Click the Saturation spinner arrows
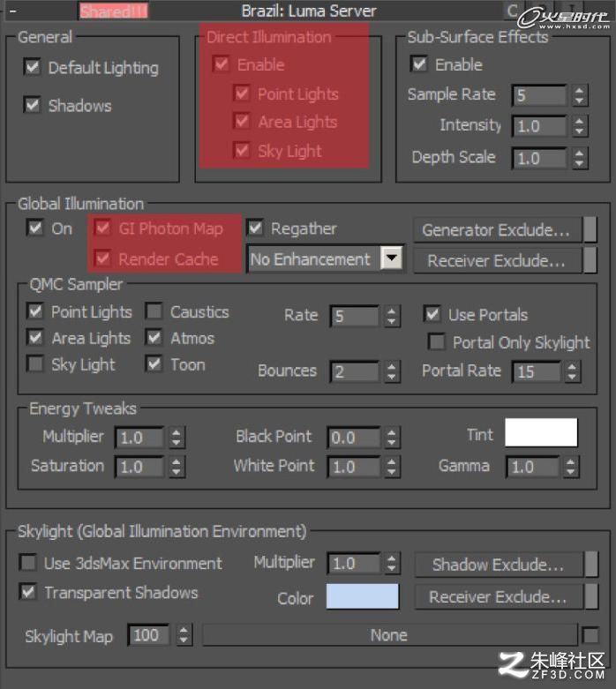The height and width of the screenshot is (689, 616). tap(177, 467)
